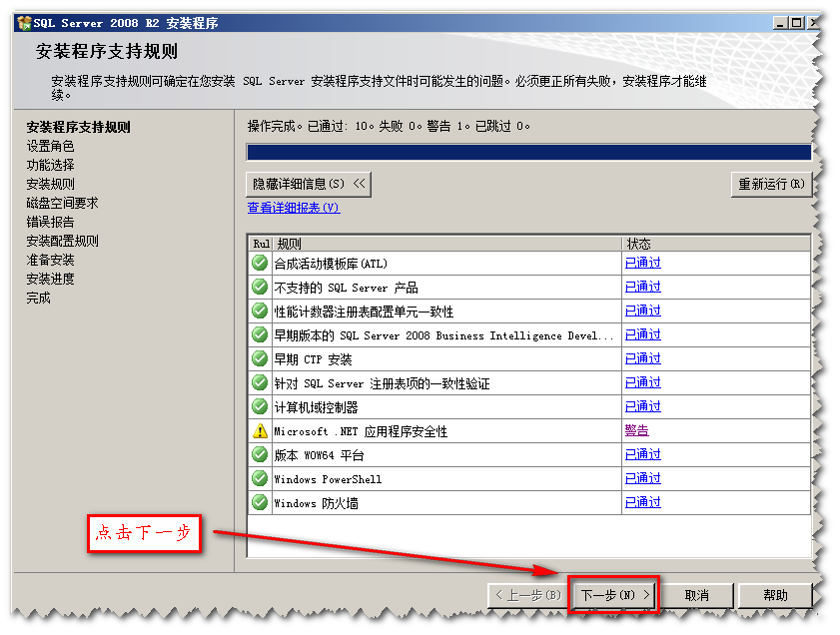Click rule text 合成活动模板库(ATL)
This screenshot has width=840, height=635.
(x=331, y=264)
